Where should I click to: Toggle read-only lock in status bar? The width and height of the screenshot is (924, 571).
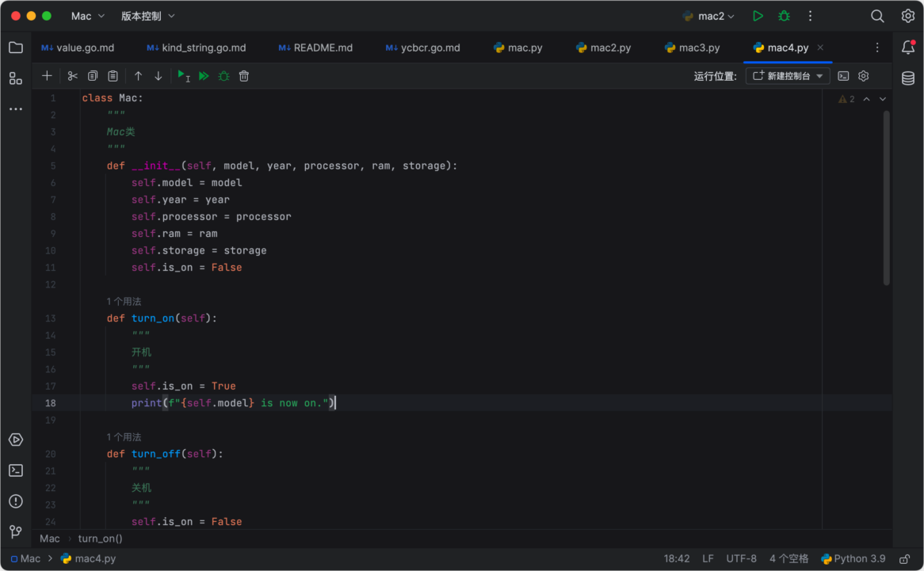[904, 558]
